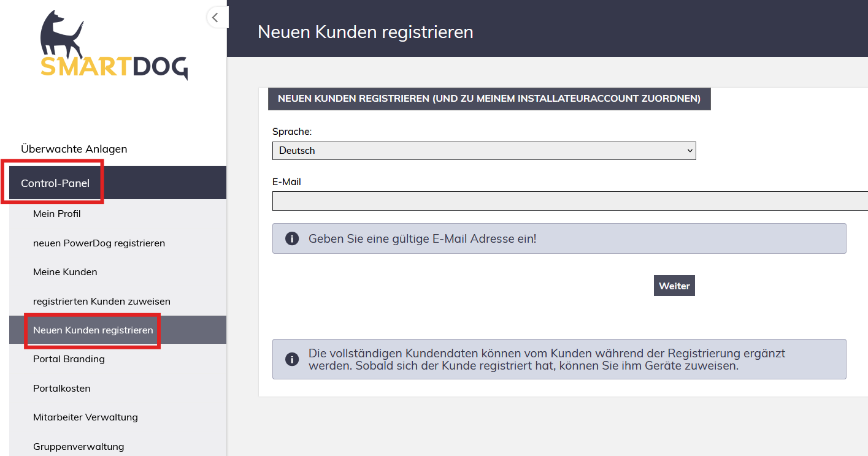Click info icon beside the email hint
Viewport: 868px width, 456px height.
(292, 238)
